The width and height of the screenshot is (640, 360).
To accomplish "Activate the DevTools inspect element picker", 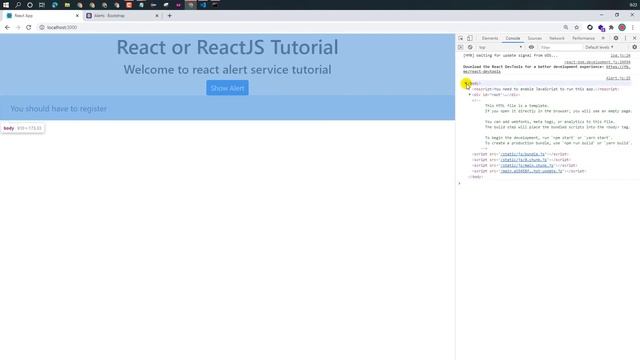I will coord(461,38).
